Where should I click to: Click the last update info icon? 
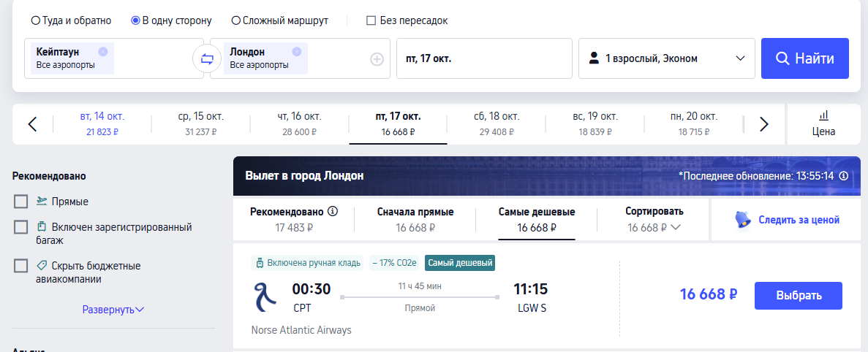pyautogui.click(x=843, y=176)
